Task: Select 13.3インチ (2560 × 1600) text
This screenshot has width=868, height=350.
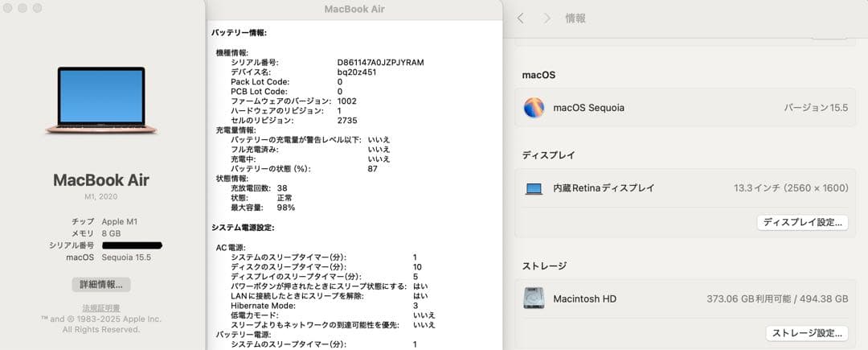Action: [x=791, y=188]
